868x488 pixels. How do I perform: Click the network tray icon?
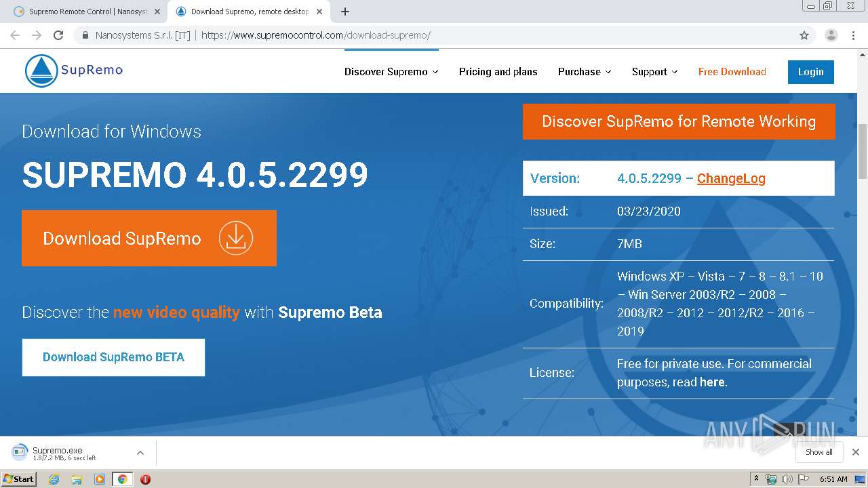[x=771, y=479]
